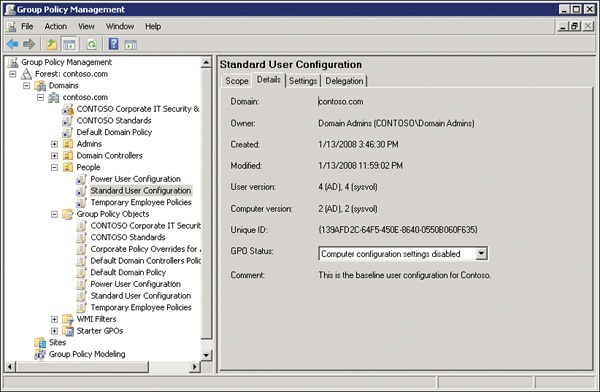Collapse the People organizational unit

(x=54, y=168)
